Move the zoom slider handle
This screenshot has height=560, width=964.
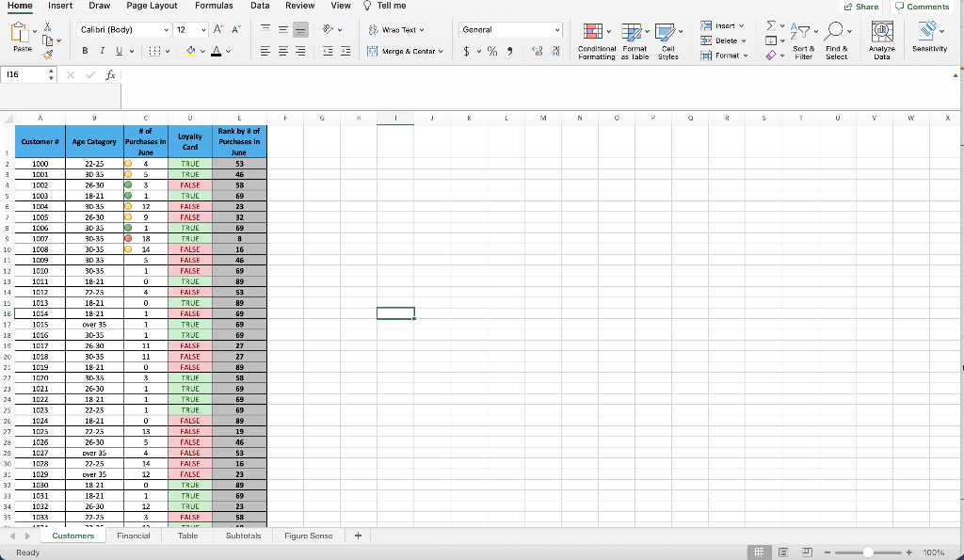click(x=868, y=552)
